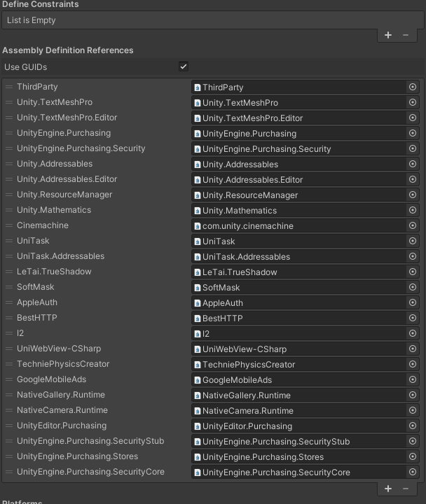Open object picker for TechniePhysicsCreator reference
Viewport: 426px width, 504px height.
click(413, 364)
